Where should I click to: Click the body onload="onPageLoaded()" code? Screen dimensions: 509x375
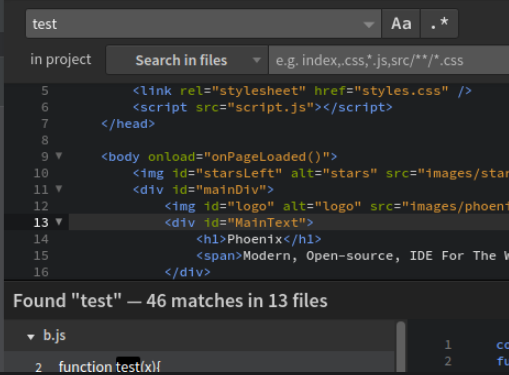219,157
